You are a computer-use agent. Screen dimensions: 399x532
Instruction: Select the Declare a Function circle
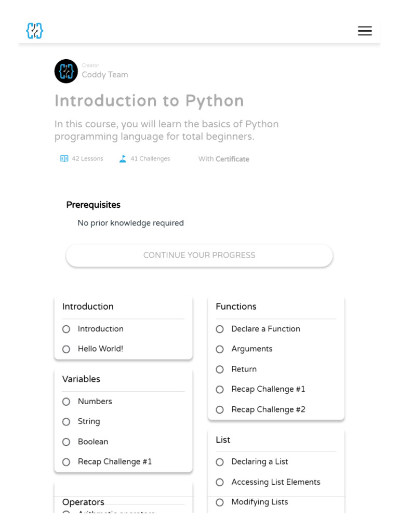[x=220, y=329]
